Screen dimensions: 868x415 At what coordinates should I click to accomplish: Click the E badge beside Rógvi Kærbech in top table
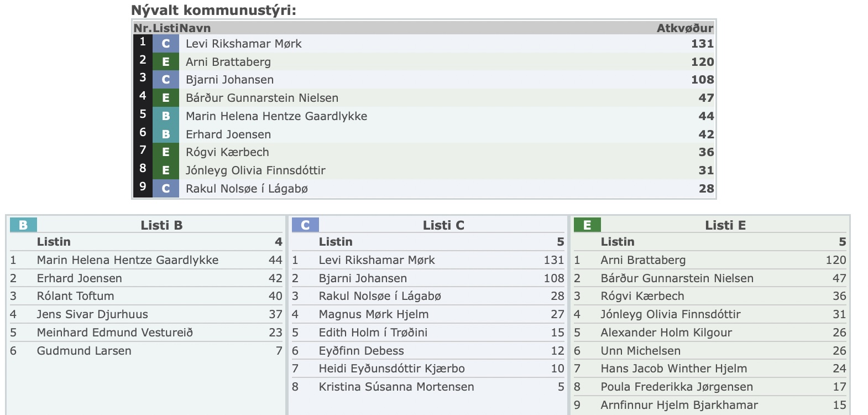pyautogui.click(x=166, y=152)
